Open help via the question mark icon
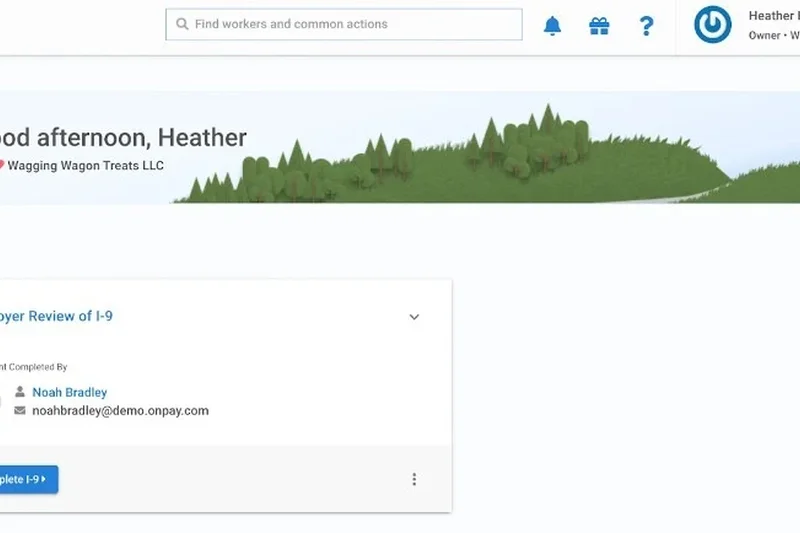The width and height of the screenshot is (800, 533). click(647, 26)
